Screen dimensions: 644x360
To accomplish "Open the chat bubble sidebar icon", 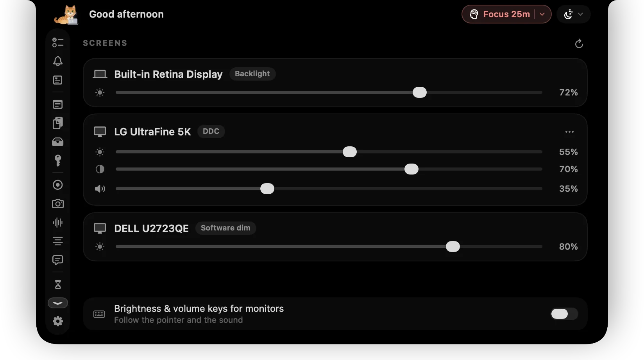I will click(58, 260).
